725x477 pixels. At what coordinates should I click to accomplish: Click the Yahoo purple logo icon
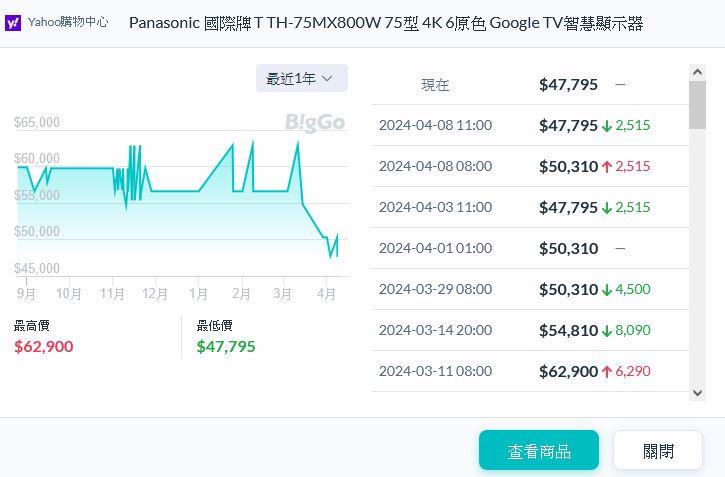pyautogui.click(x=13, y=22)
